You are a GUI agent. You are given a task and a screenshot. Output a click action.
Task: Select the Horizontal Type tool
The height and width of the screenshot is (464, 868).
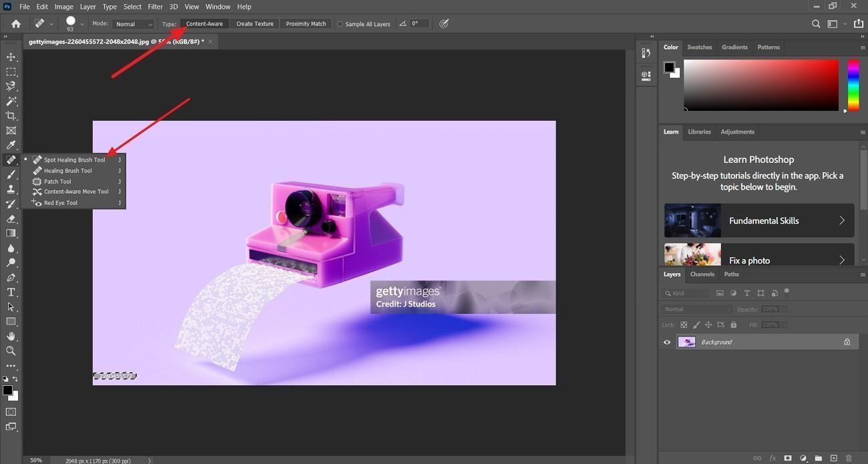[11, 292]
